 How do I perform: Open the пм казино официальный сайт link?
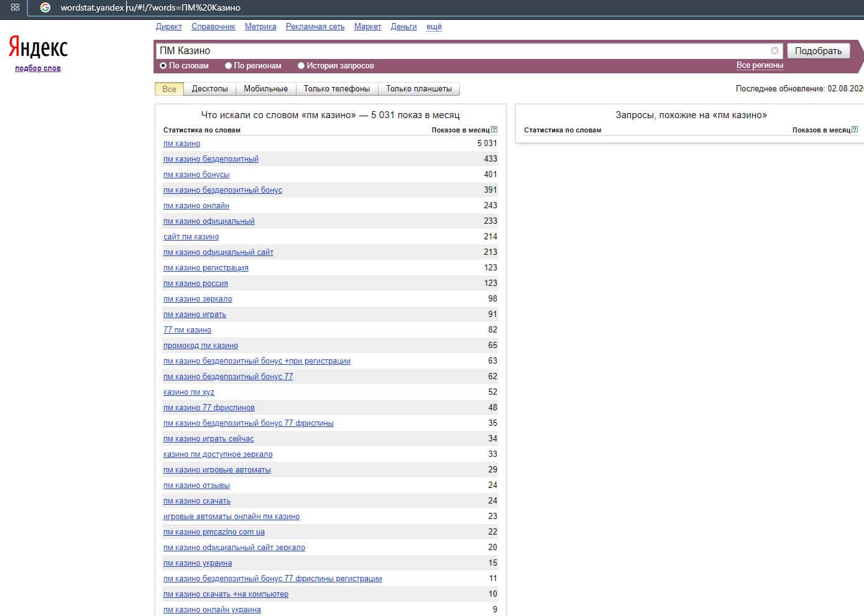coord(218,252)
